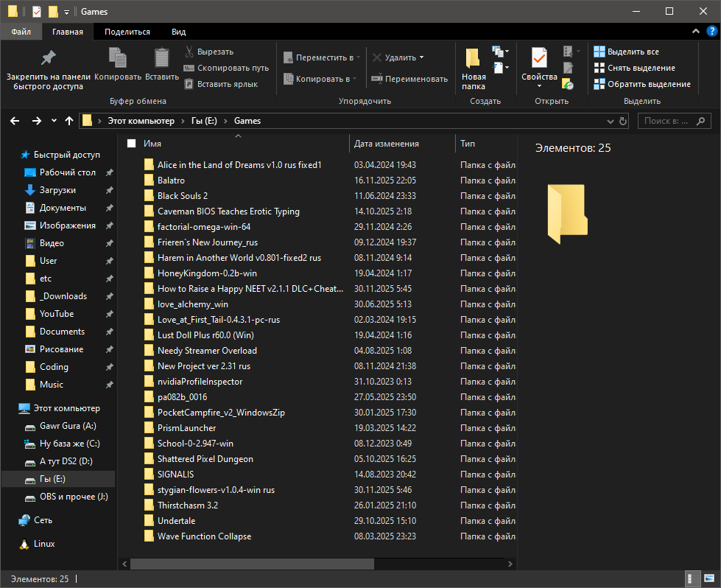Switch to large icons view in status bar
721x588 pixels.
[x=708, y=579]
